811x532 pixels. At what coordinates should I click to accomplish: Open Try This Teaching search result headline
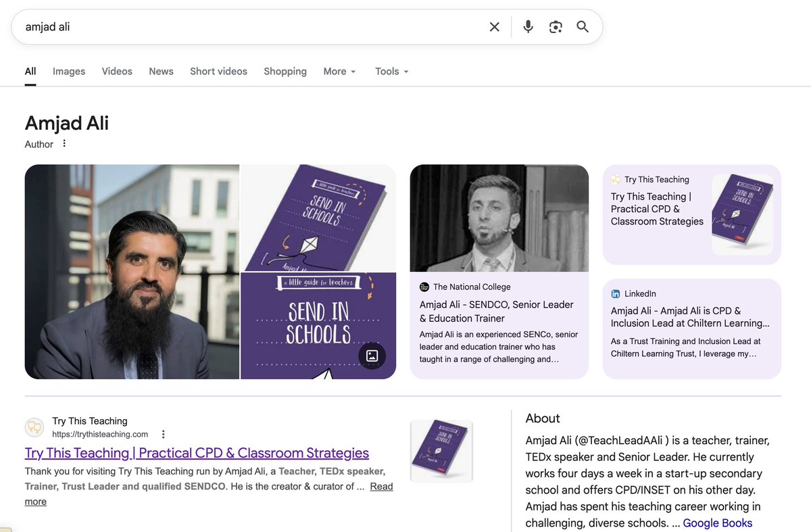point(197,453)
